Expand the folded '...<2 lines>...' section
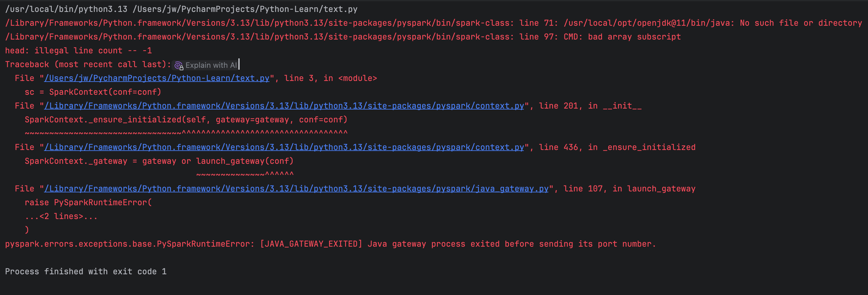This screenshot has height=295, width=868. 61,216
